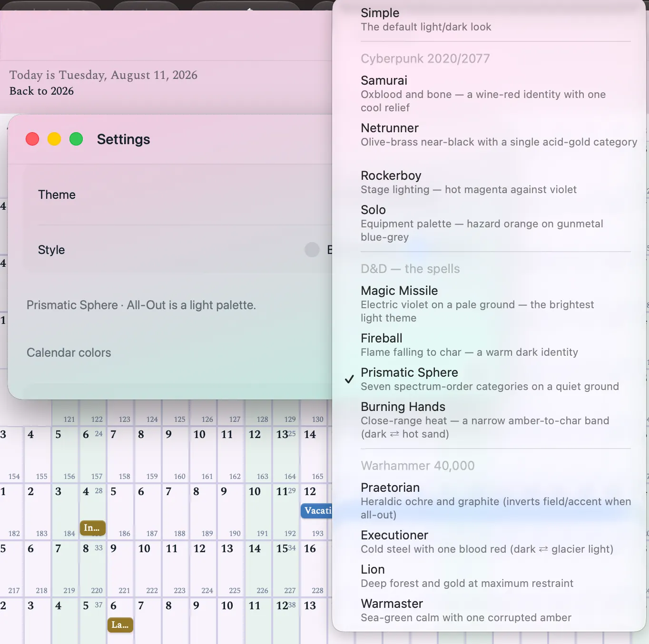This screenshot has width=649, height=644.
Task: Close the Settings window with red button
Action: [x=32, y=139]
